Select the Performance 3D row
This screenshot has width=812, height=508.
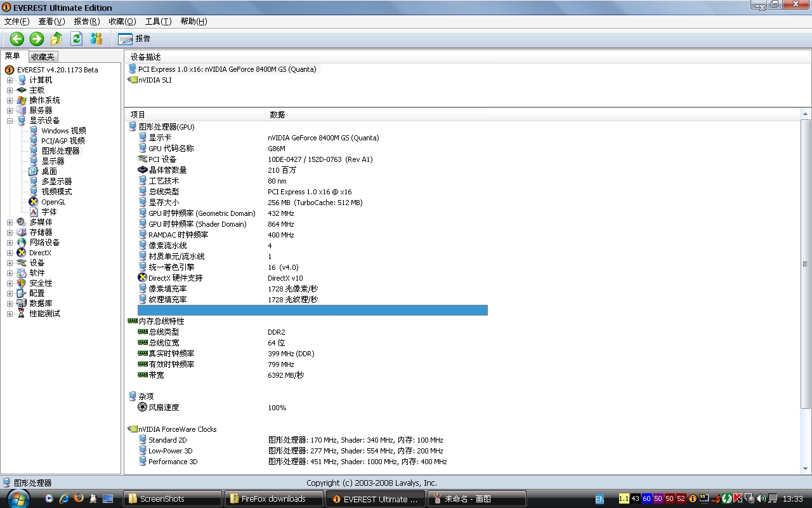point(313,462)
